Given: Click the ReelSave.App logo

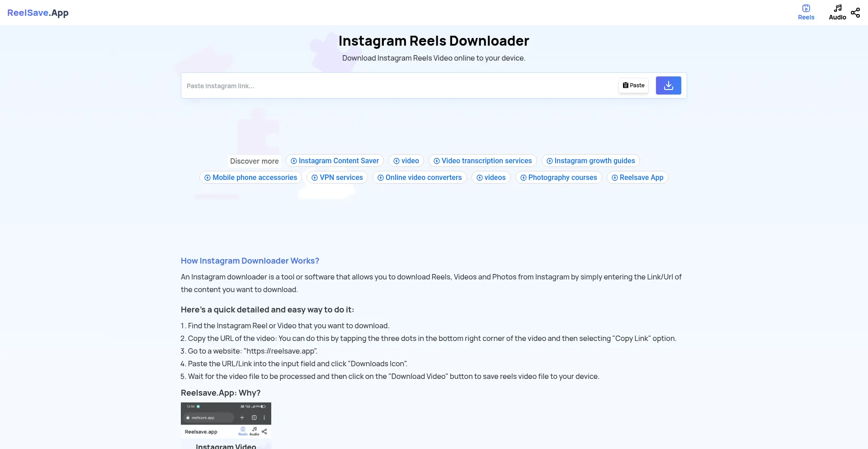Looking at the screenshot, I should click(x=38, y=13).
